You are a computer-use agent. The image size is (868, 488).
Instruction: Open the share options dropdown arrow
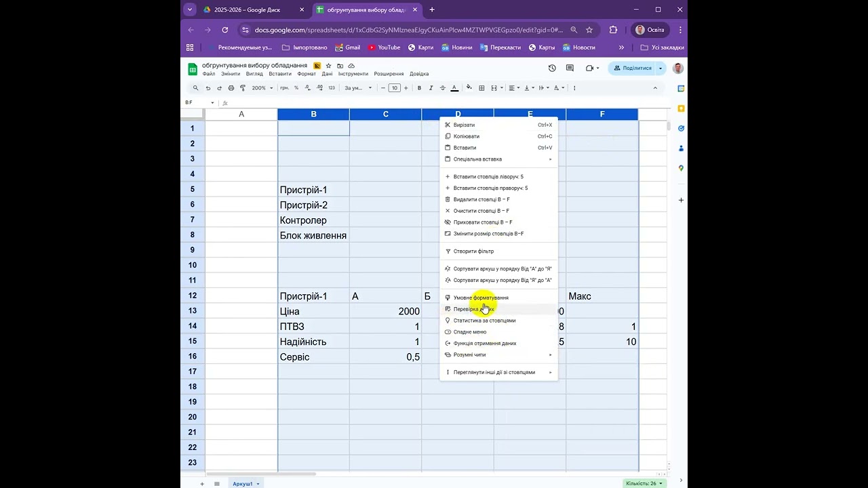tap(660, 68)
